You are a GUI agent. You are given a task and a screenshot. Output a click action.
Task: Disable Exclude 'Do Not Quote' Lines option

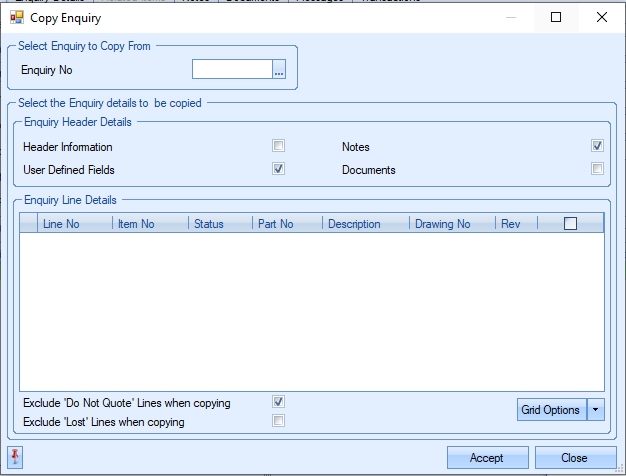click(279, 402)
